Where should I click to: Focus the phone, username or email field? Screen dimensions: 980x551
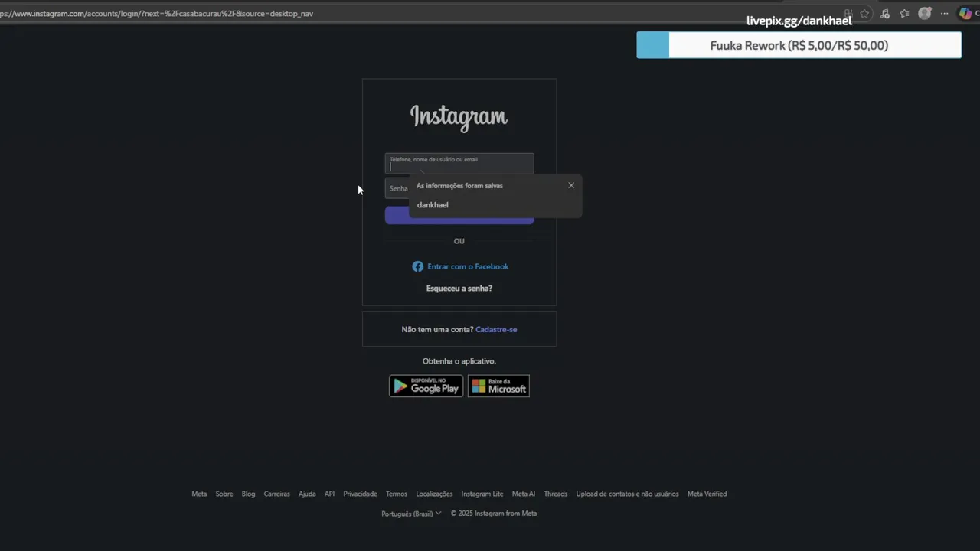(x=459, y=163)
